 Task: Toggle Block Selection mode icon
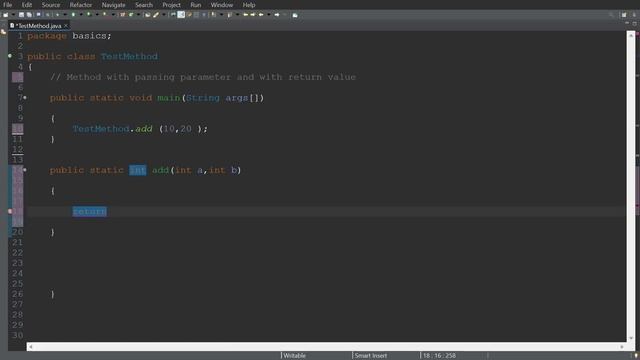pyautogui.click(x=196, y=15)
